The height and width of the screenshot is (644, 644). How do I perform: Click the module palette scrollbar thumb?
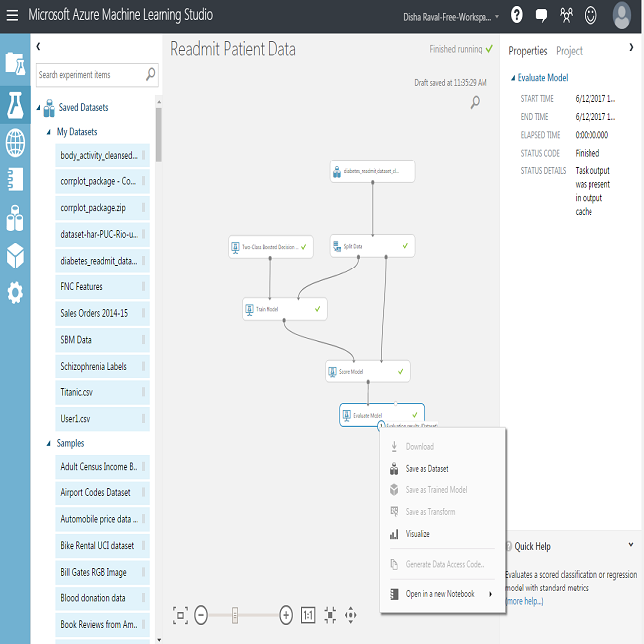pos(159,135)
